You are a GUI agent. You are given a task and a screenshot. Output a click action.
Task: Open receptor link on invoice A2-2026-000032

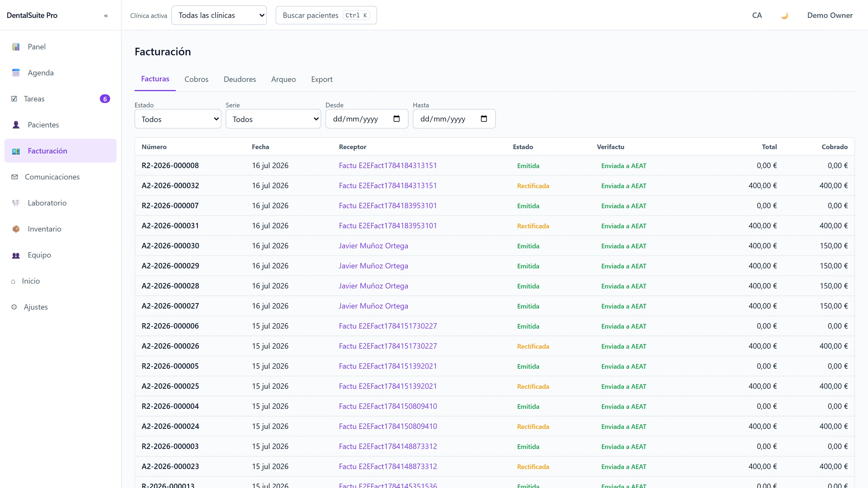coord(388,185)
